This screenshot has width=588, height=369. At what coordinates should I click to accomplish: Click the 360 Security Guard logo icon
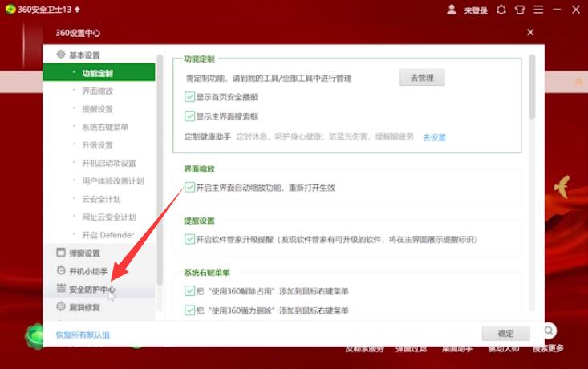(x=10, y=9)
